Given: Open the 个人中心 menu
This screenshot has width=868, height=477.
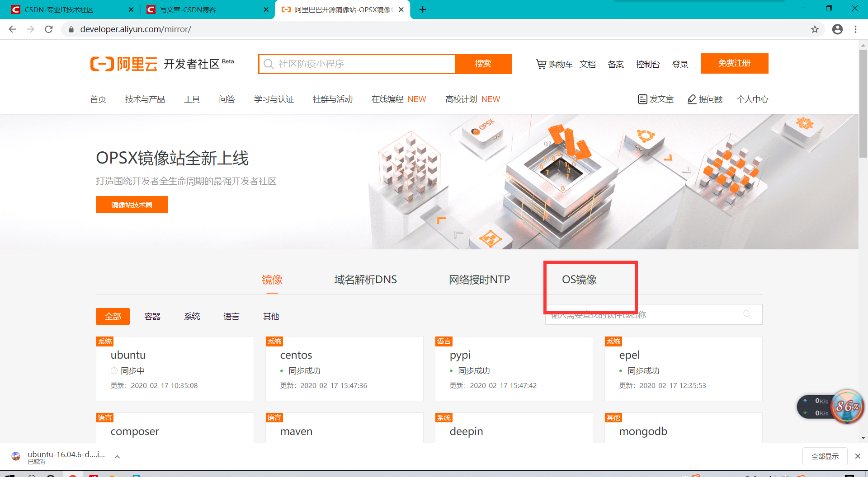Looking at the screenshot, I should 752,99.
